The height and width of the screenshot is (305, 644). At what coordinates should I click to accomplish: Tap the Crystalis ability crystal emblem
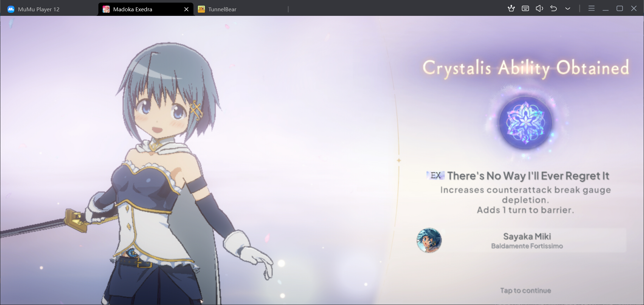pyautogui.click(x=525, y=123)
